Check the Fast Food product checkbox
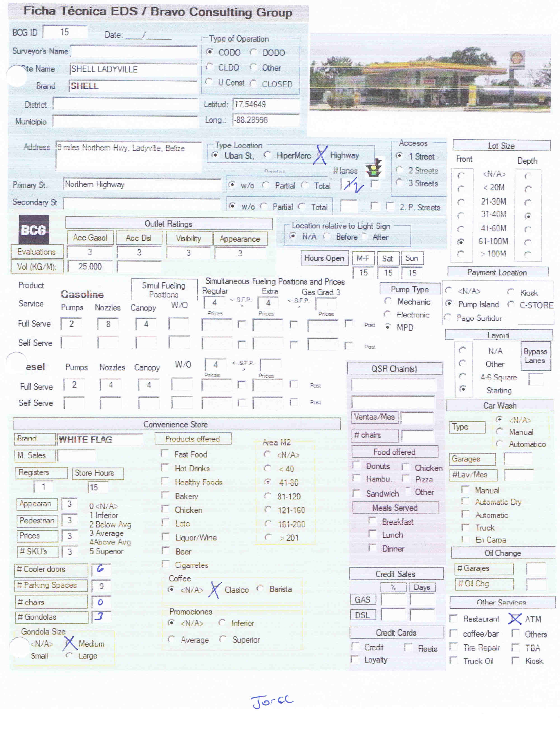560x730 pixels. pos(165,454)
